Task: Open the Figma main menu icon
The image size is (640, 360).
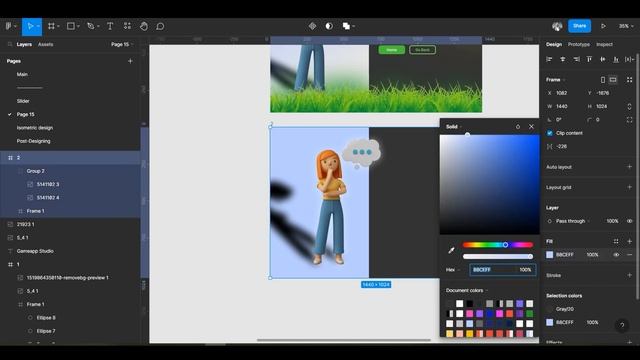Action: tap(9, 26)
